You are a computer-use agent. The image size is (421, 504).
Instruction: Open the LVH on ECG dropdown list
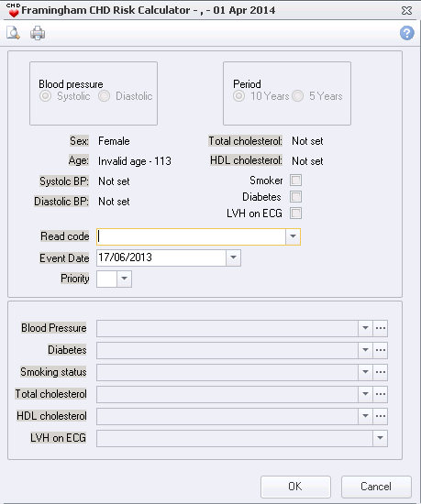[380, 438]
